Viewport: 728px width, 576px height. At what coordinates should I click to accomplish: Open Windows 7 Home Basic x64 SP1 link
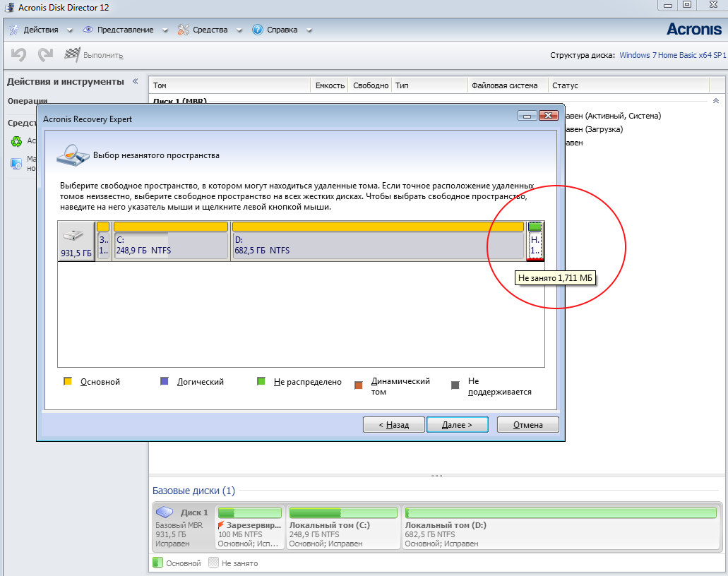pyautogui.click(x=673, y=55)
